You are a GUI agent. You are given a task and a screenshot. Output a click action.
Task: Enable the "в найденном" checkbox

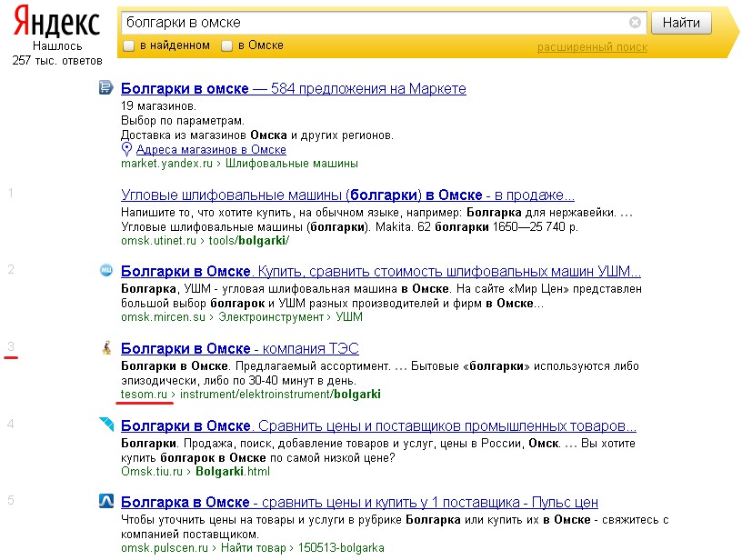pos(129,45)
